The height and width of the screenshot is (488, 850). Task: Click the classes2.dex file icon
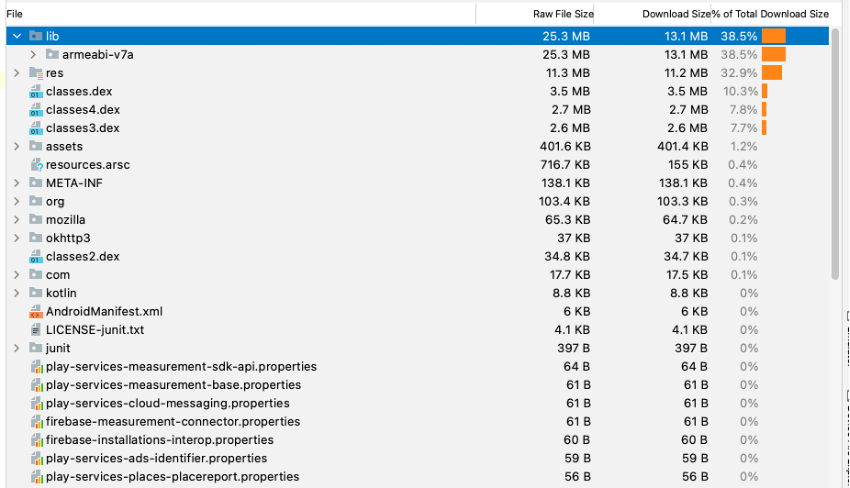click(36, 256)
